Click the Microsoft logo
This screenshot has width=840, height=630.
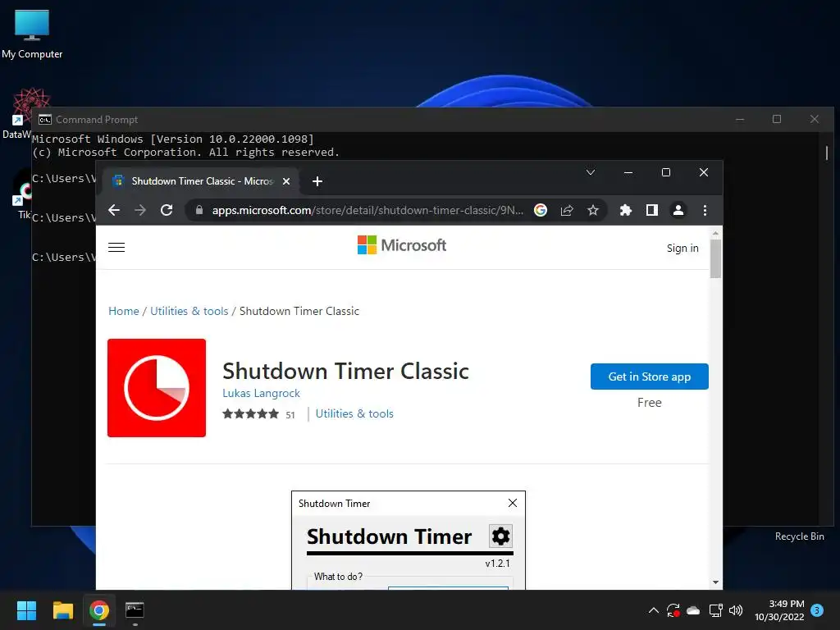pyautogui.click(x=401, y=245)
